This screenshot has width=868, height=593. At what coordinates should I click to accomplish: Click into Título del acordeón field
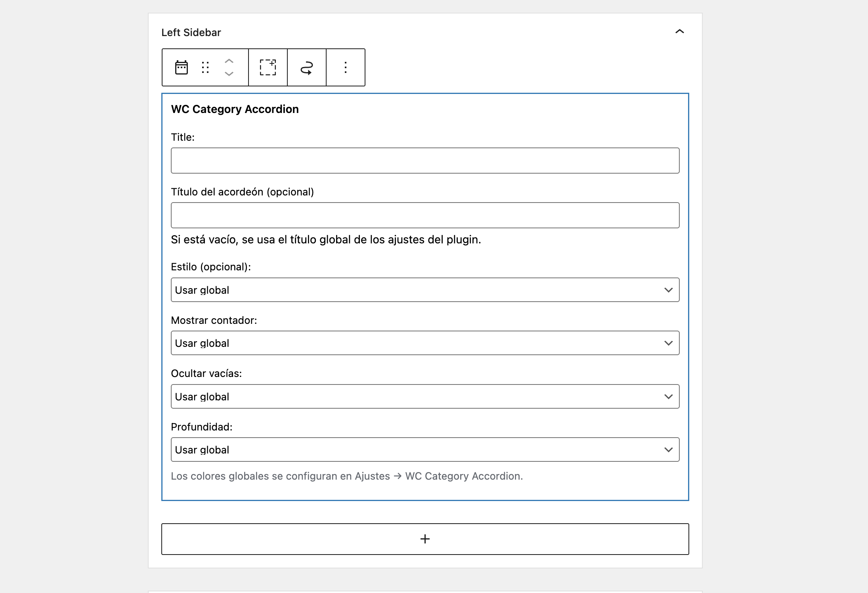[x=425, y=215]
